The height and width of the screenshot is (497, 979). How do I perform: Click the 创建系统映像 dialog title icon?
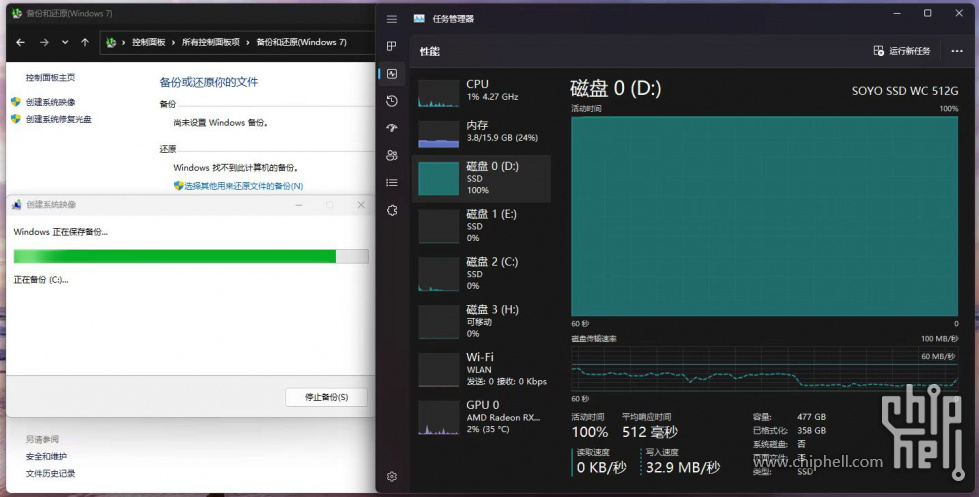[x=17, y=205]
